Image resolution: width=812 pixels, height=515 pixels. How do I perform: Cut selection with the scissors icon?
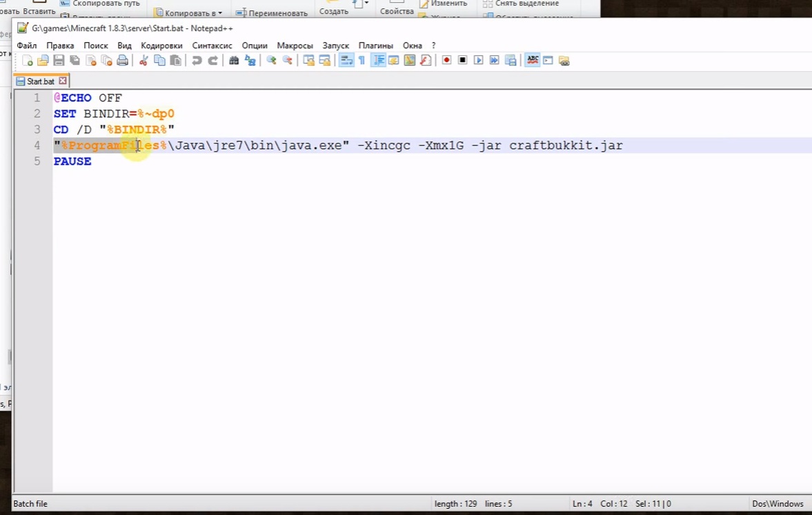coord(143,61)
